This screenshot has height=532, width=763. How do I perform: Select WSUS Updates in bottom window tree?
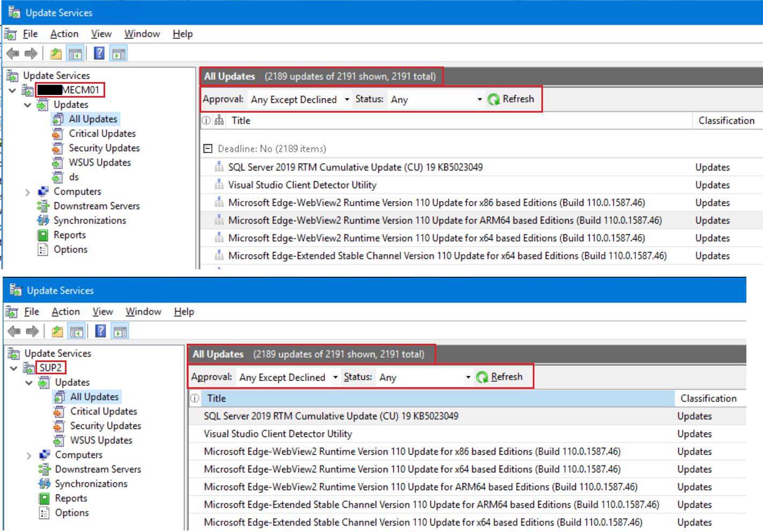pyautogui.click(x=101, y=440)
